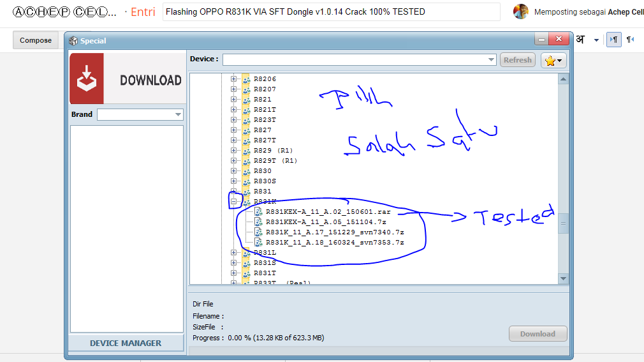The width and height of the screenshot is (644, 362).
Task: Collapse the R831K tree node
Action: (x=233, y=202)
